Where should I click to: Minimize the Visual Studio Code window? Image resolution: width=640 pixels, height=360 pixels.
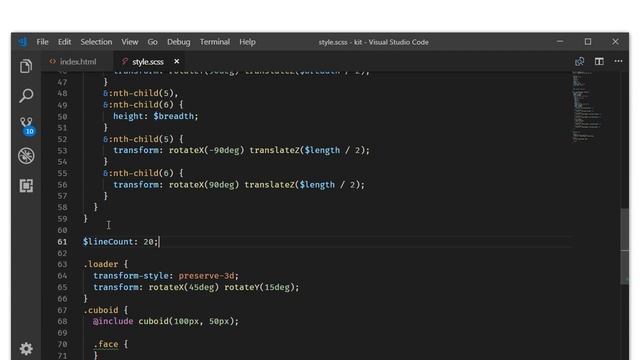coord(560,42)
